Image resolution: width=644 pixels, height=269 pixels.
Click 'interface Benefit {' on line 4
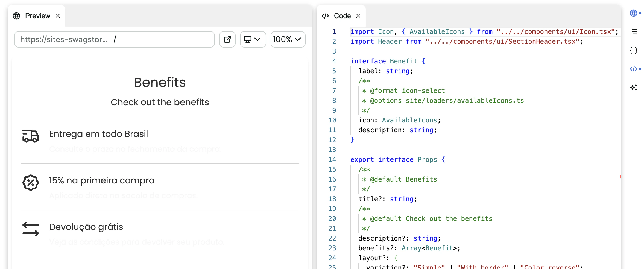[388, 61]
